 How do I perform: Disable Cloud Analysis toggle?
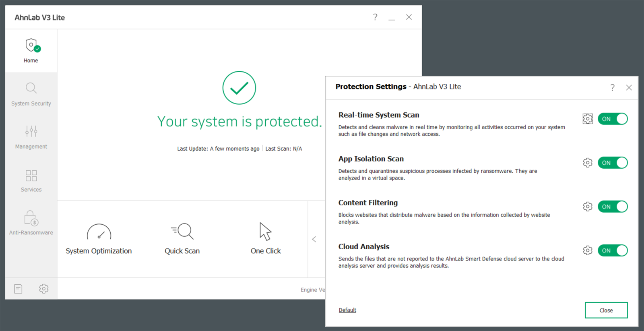click(613, 250)
